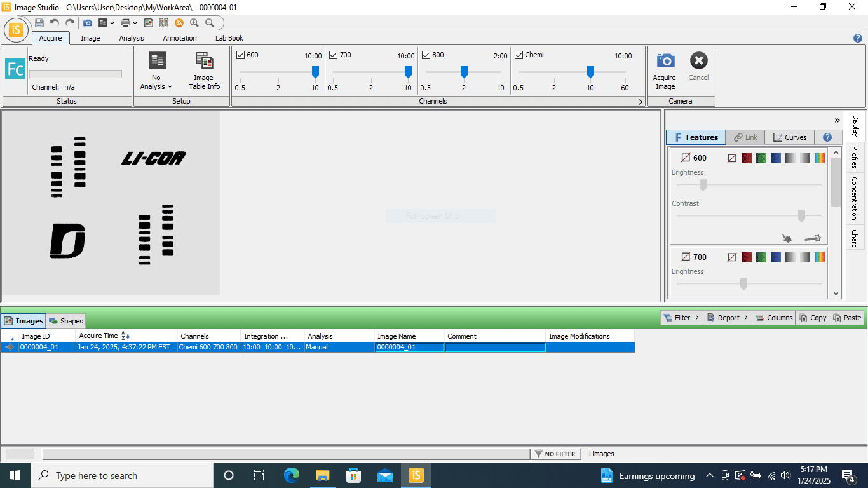868x488 pixels.
Task: Select the red color swatch for 600
Action: click(747, 158)
